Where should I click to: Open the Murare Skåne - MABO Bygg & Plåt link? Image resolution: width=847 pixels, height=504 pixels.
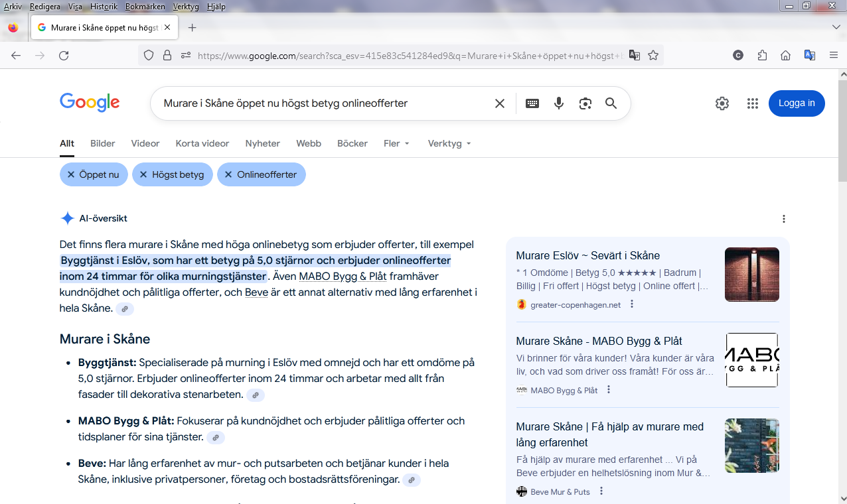pyautogui.click(x=599, y=342)
